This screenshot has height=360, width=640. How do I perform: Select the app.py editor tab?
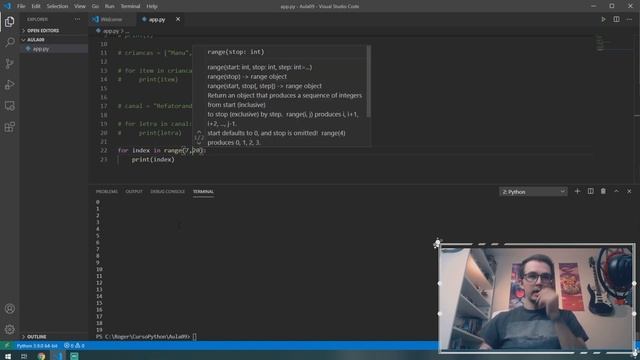click(x=157, y=19)
